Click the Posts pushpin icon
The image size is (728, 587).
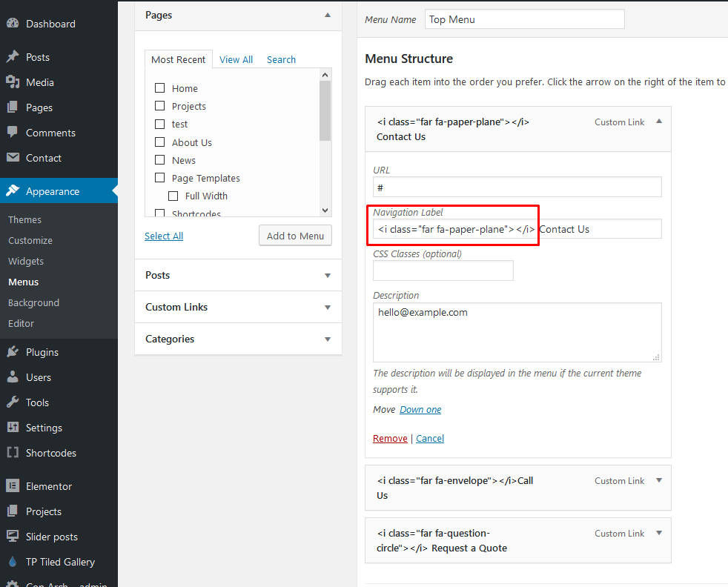coord(13,57)
